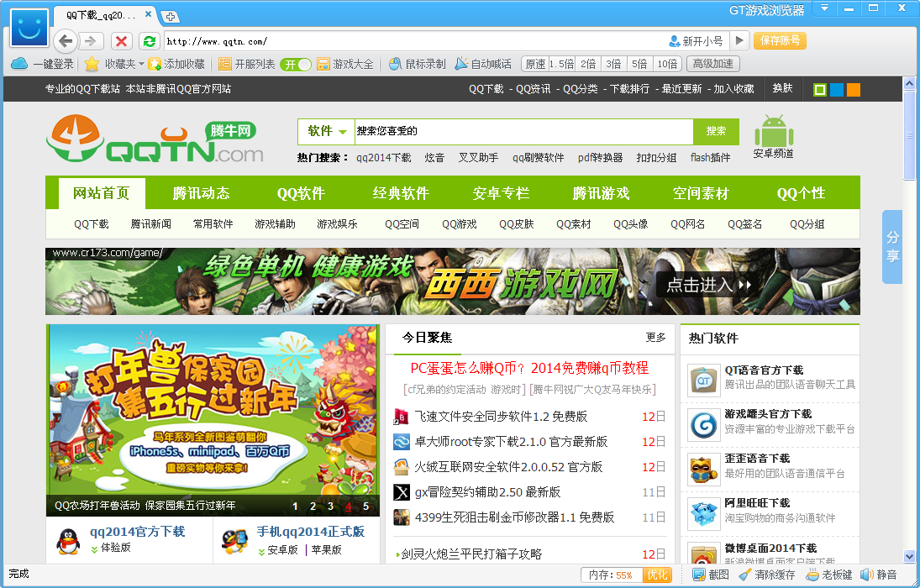
Task: Click the green 搜索 search button
Action: coord(716,131)
